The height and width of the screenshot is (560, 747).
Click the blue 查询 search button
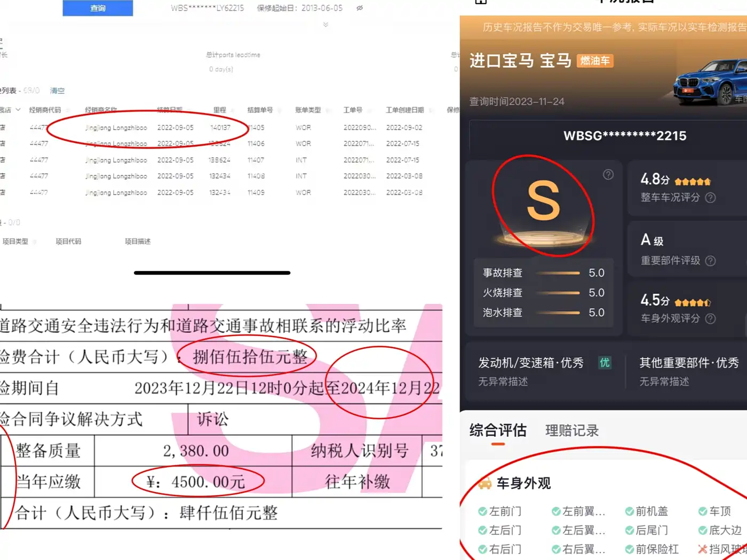coord(98,8)
